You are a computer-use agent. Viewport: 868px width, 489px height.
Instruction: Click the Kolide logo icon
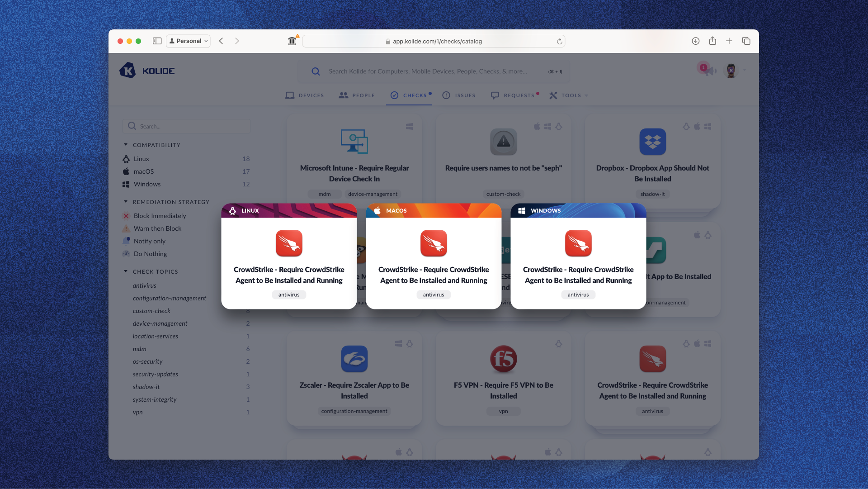(x=127, y=71)
